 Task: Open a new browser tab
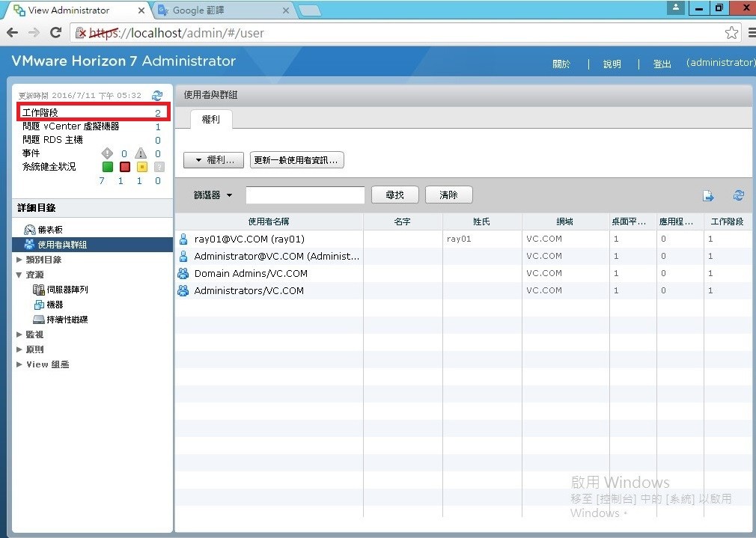pyautogui.click(x=310, y=10)
